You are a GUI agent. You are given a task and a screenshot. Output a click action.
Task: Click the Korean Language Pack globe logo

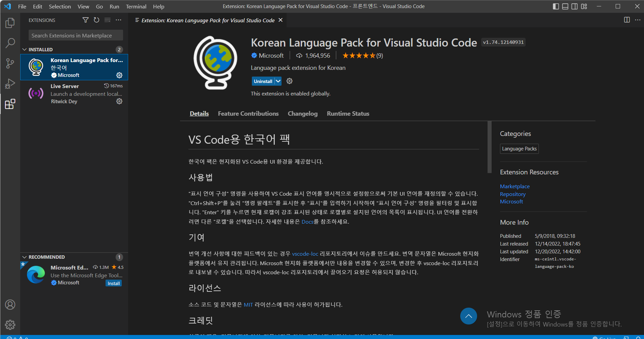click(x=215, y=63)
